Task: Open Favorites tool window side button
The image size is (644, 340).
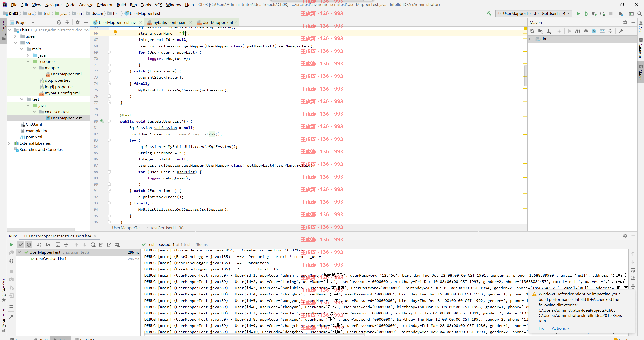Action: tap(4, 290)
